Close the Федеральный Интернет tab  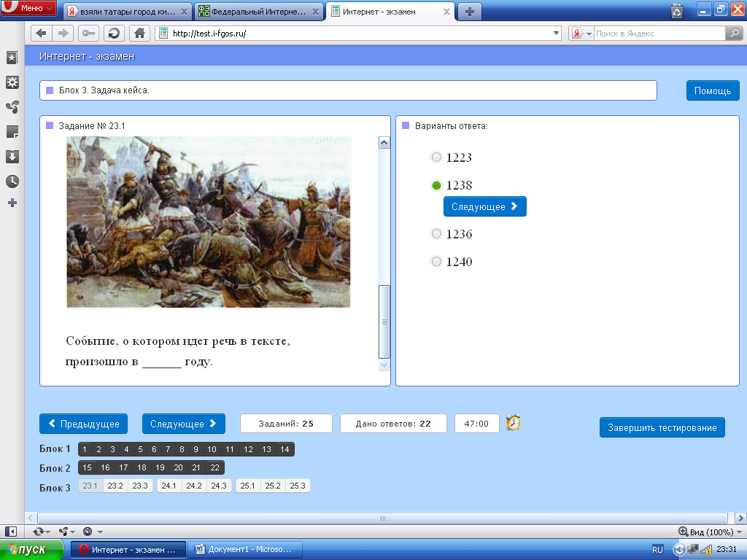click(315, 12)
